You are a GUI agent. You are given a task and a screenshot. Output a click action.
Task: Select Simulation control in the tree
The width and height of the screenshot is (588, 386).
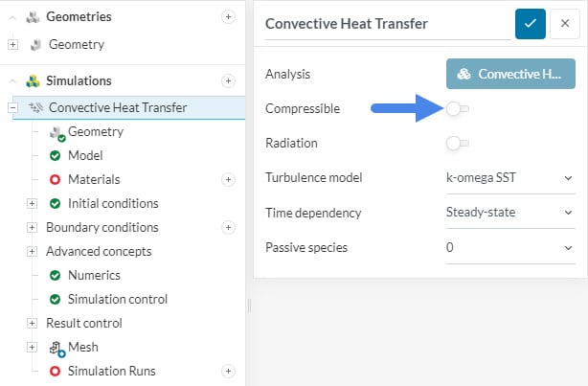pos(118,299)
